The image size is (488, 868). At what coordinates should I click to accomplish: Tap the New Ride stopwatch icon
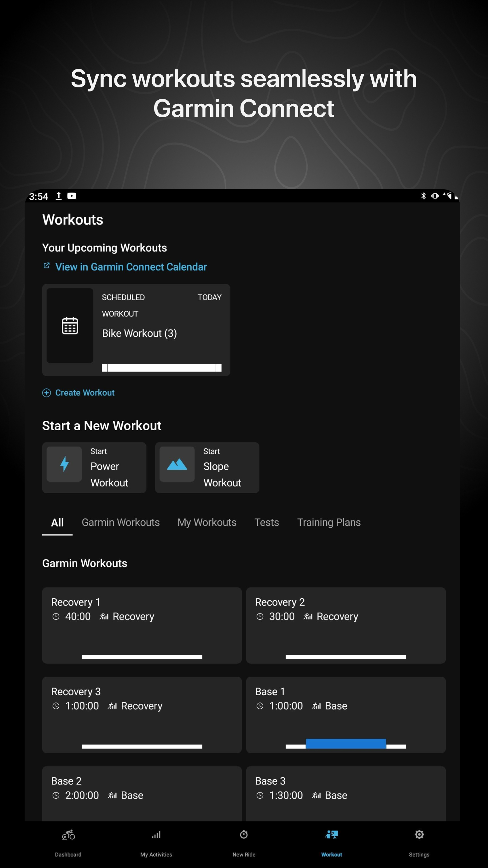(x=244, y=834)
